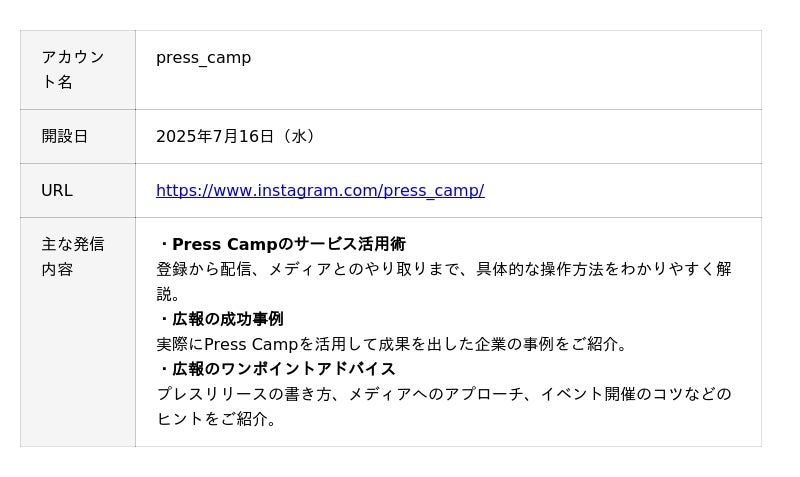Click the アカウント名 header cell
This screenshot has height=477, width=800.
[x=78, y=70]
